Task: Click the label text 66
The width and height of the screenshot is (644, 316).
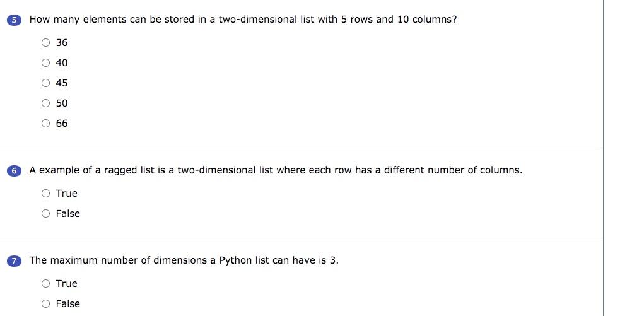Action: [62, 123]
